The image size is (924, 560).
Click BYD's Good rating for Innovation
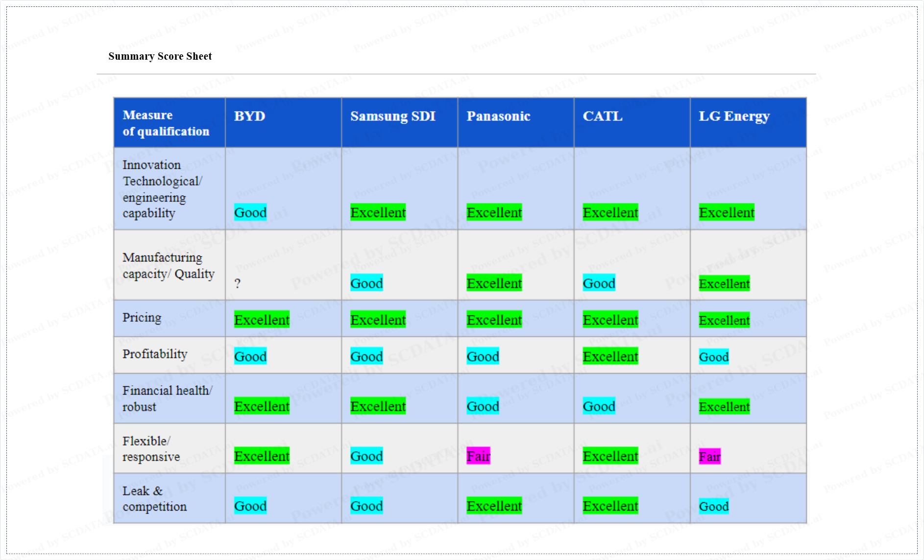[250, 212]
